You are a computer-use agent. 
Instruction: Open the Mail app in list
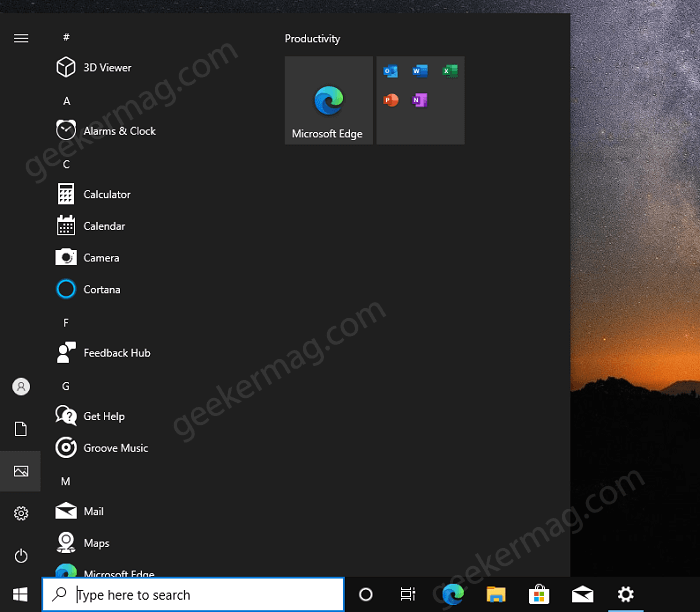coord(80,511)
